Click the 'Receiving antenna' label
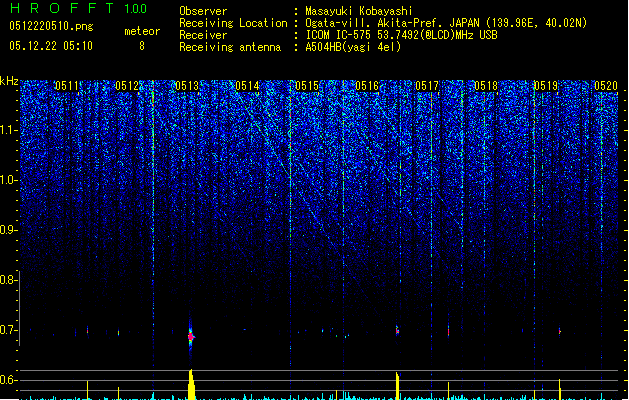Viewport: 629px width, 400px height. click(230, 47)
